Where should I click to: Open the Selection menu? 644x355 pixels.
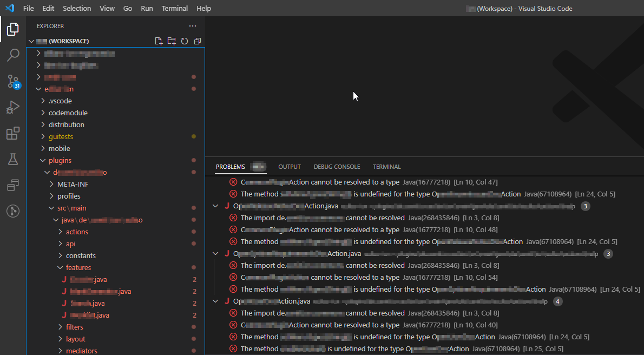(77, 8)
